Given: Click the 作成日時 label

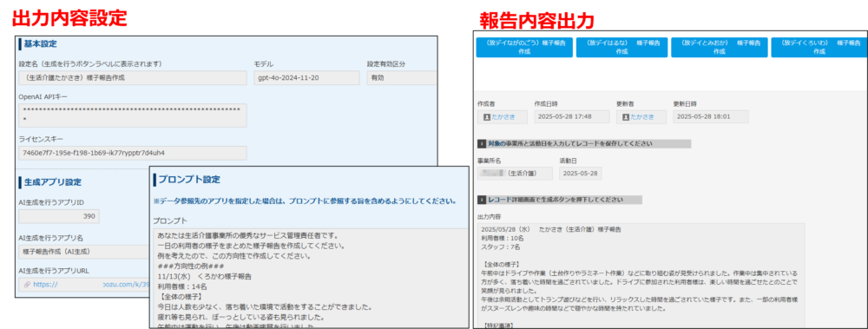Looking at the screenshot, I should pyautogui.click(x=546, y=103).
